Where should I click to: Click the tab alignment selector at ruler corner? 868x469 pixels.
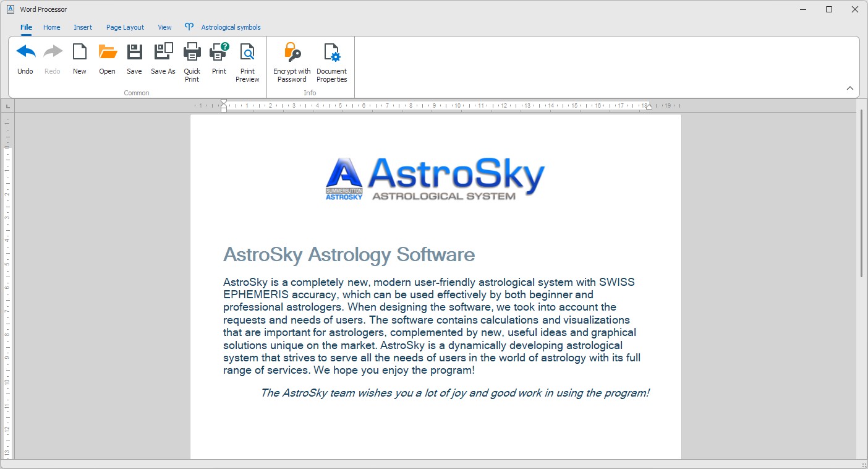coord(7,106)
